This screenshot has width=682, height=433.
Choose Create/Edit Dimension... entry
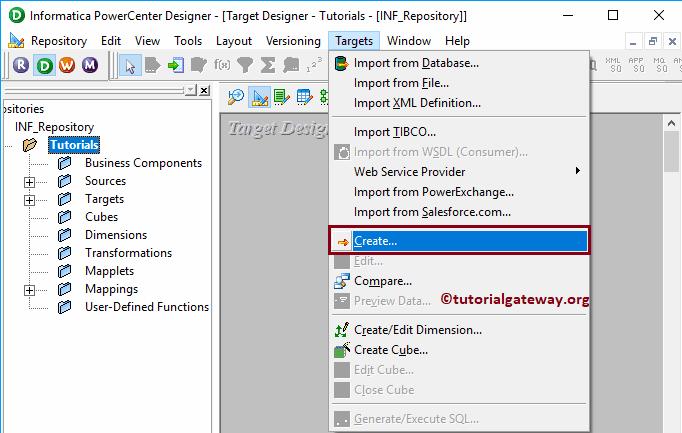459,330
